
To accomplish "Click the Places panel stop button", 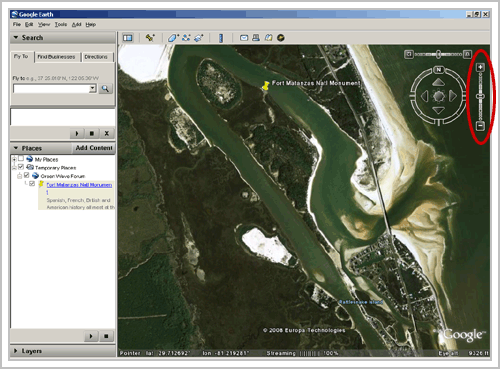I will 106,336.
